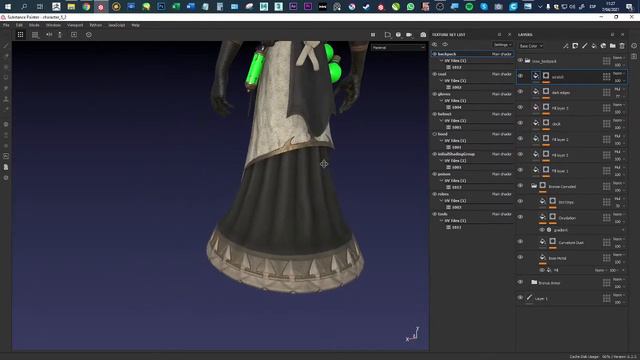Toggle visibility of the dark edges layer
Image resolution: width=640 pixels, height=360 pixels.
click(x=520, y=92)
